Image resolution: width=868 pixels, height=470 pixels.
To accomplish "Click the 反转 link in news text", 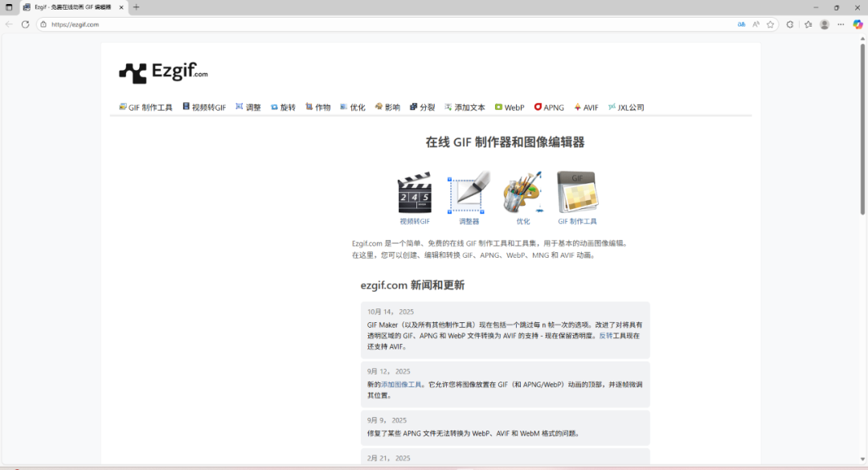I will click(605, 336).
